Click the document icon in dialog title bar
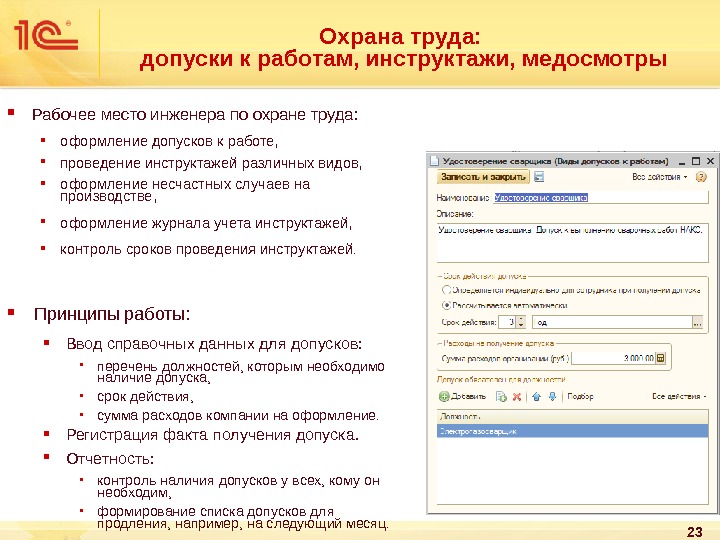Viewport: 720px width, 540px height. point(433,161)
